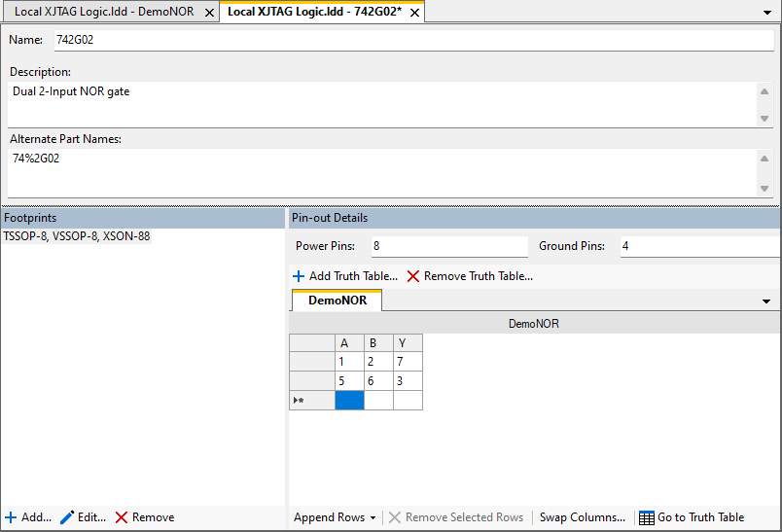Click the Swap Columns button

(583, 517)
